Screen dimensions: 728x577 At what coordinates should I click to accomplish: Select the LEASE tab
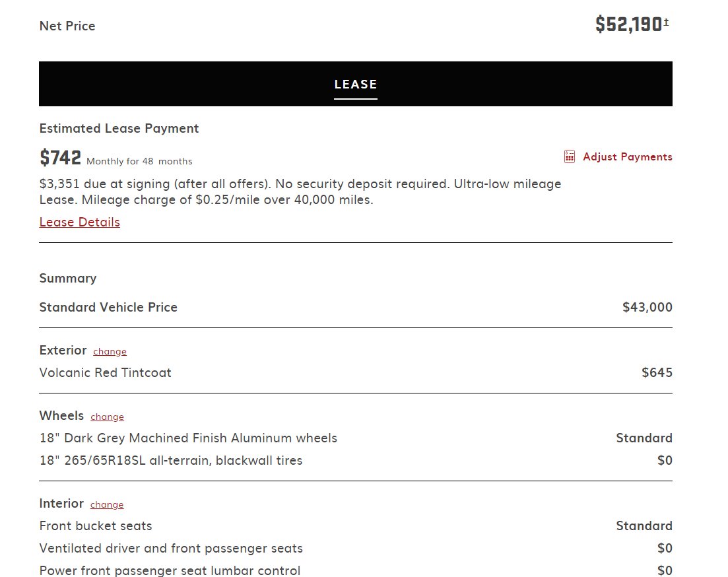tap(356, 84)
